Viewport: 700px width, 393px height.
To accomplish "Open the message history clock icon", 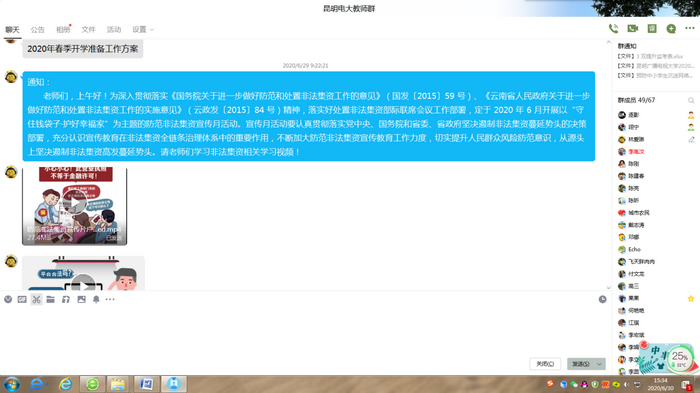I will (603, 299).
